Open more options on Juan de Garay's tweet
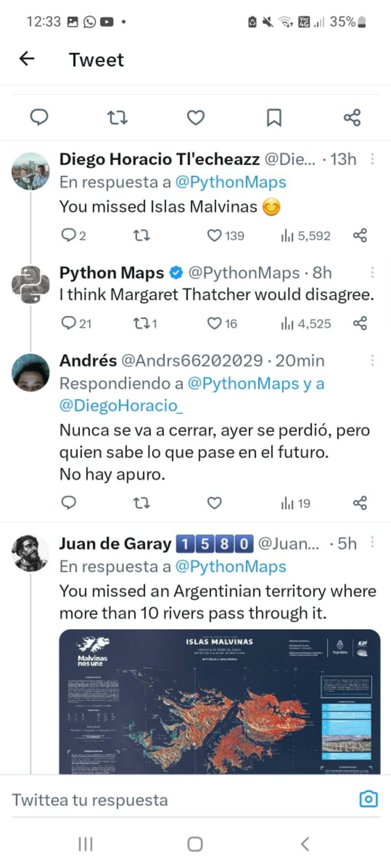 [x=372, y=543]
